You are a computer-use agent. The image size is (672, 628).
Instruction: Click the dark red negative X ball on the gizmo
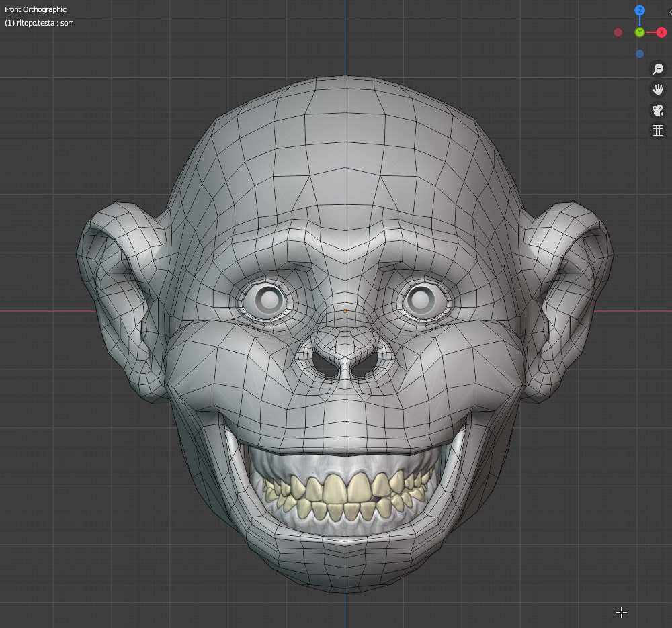618,32
